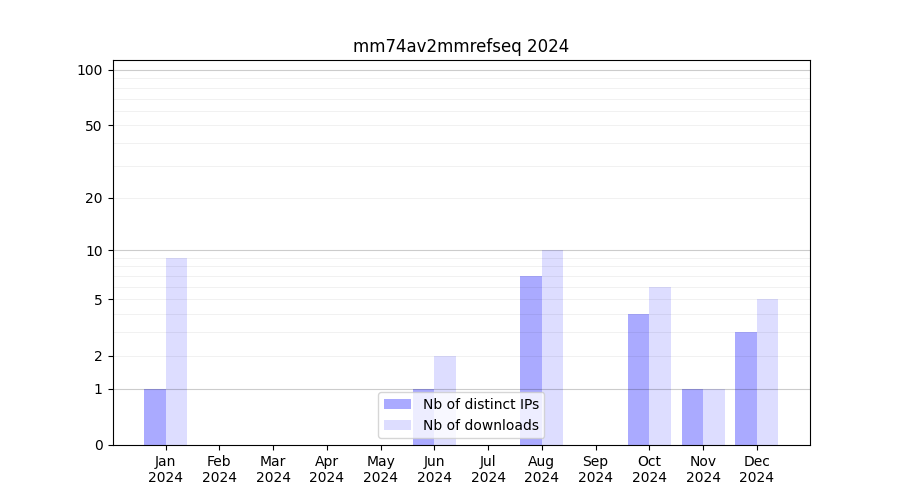Click the November distinct IPs bar
The height and width of the screenshot is (500, 900).
point(692,417)
